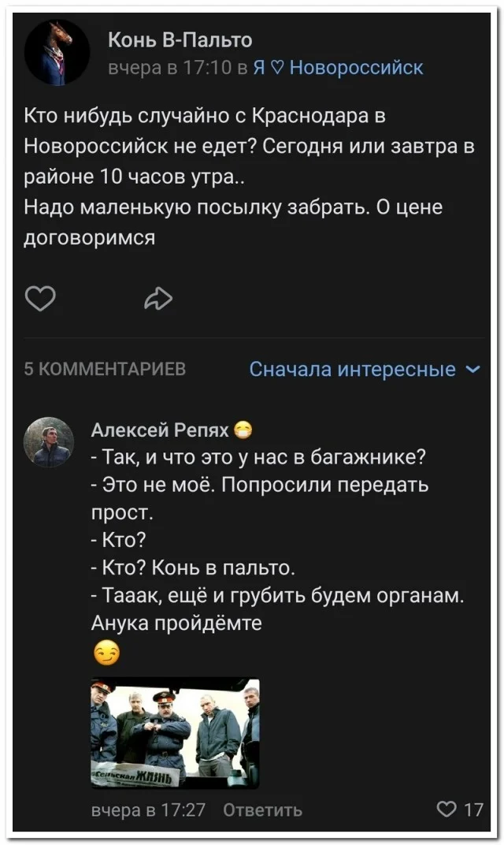Screen dimensions: 504x845
Task: Click the comment like count 17
Action: click(x=473, y=809)
